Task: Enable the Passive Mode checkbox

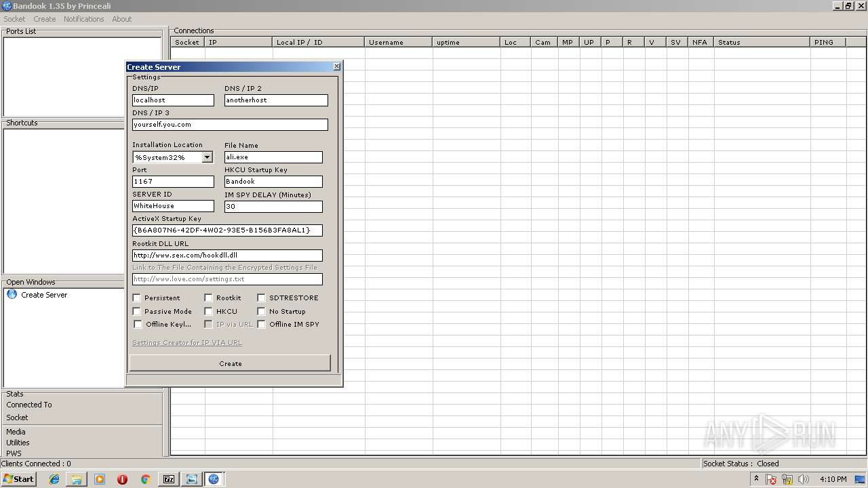Action: tap(136, 311)
